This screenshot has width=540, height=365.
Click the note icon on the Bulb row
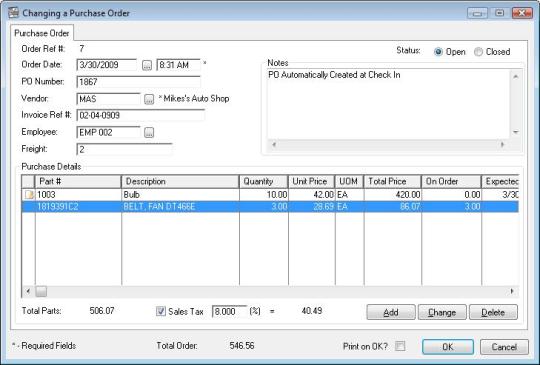point(29,195)
